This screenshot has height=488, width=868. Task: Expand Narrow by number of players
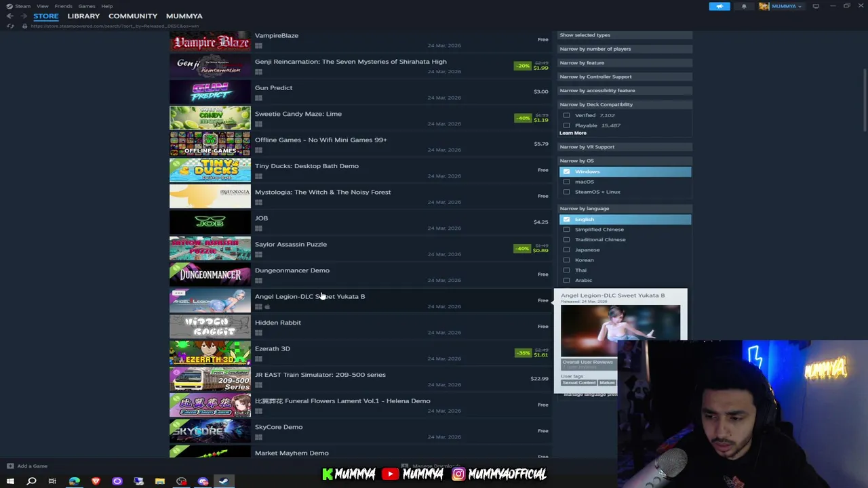click(624, 49)
